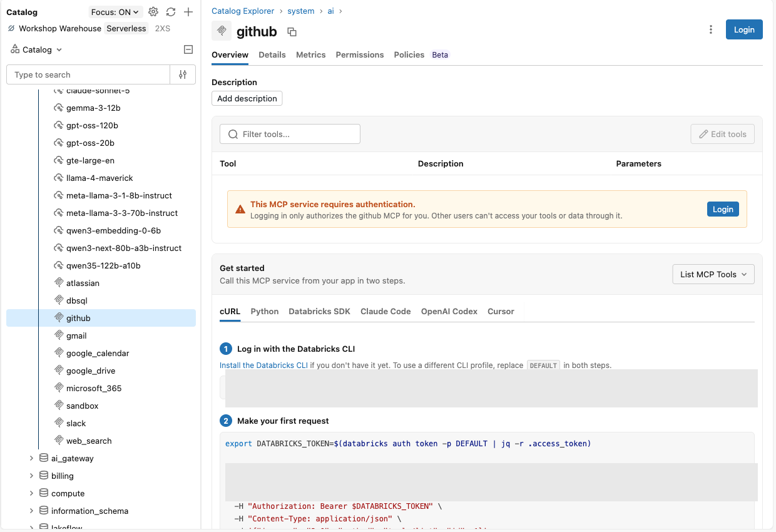Navigate to system breadcrumb
Viewport: 776px width, 532px height.
click(x=301, y=11)
